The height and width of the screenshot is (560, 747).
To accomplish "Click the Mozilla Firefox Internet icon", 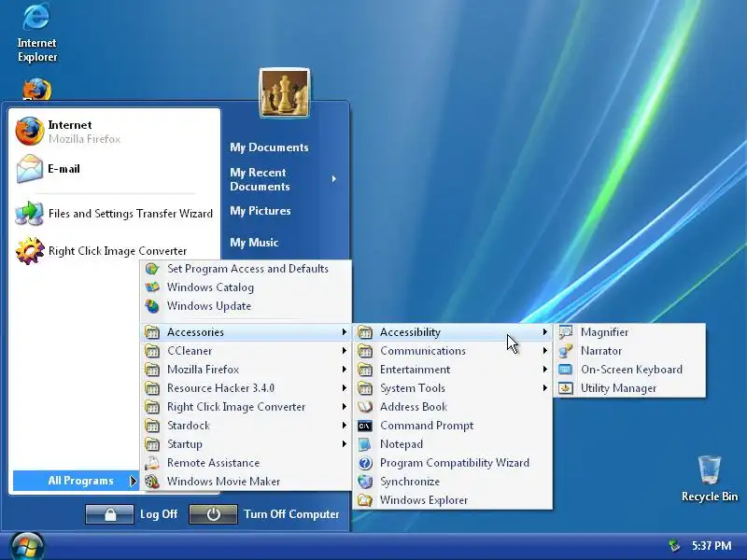I will [30, 132].
